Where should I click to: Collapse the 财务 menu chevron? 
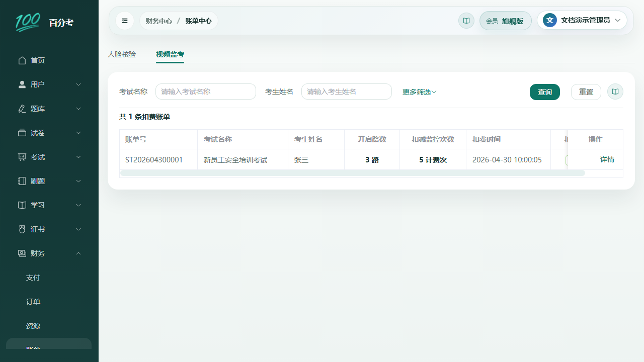(x=78, y=253)
